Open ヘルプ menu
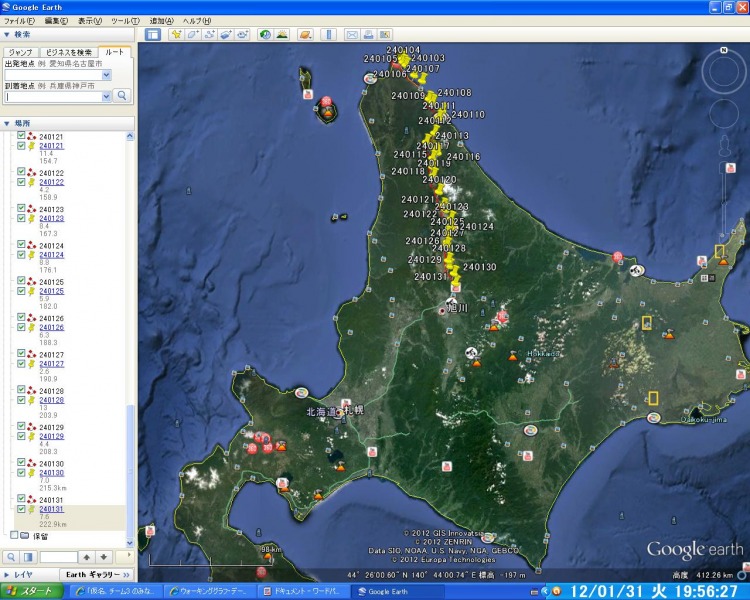The width and height of the screenshot is (750, 600). 197,21
